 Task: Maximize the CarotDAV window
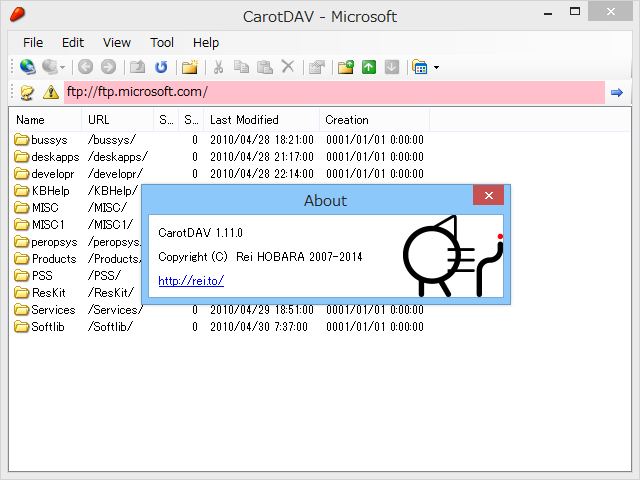[575, 12]
